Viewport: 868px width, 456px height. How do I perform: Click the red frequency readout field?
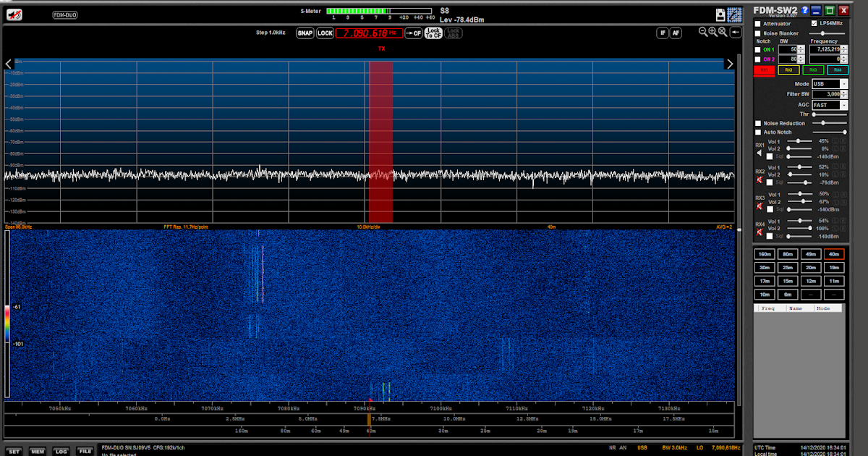point(370,33)
